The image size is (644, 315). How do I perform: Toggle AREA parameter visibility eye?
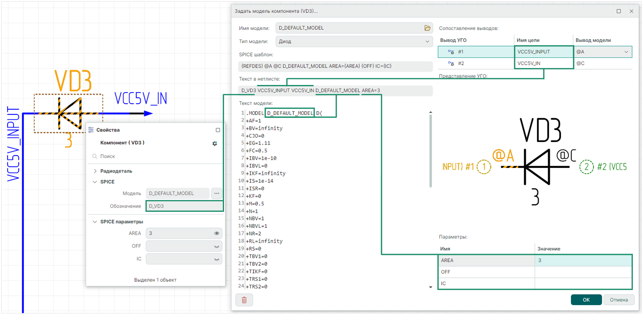pos(217,233)
